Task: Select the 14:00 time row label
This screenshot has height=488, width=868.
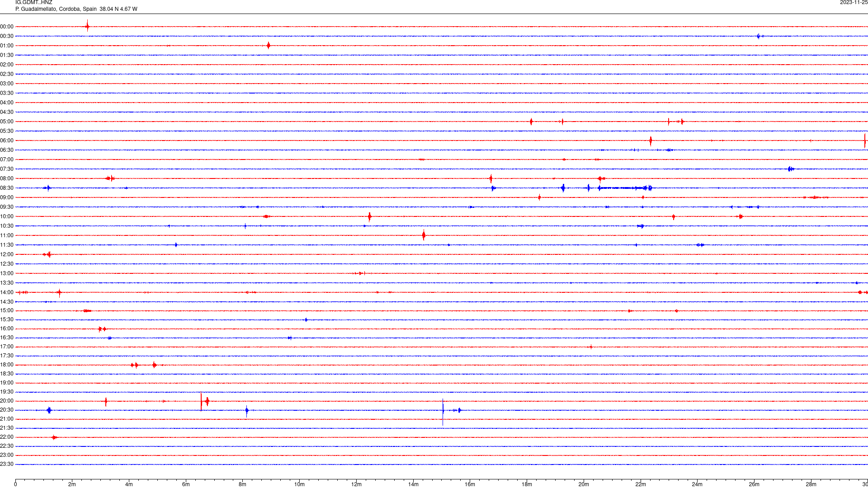Action: pyautogui.click(x=7, y=292)
